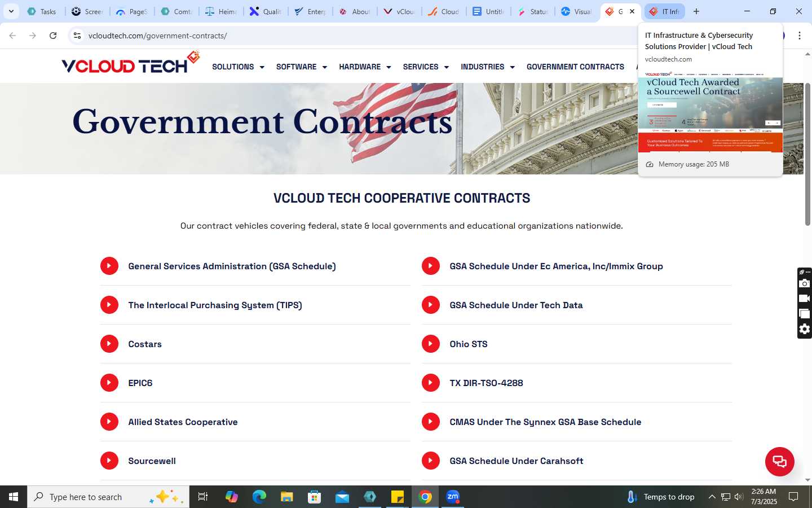Viewport: 812px width, 508px height.
Task: Switch to the Heimdal tab
Action: 220,11
